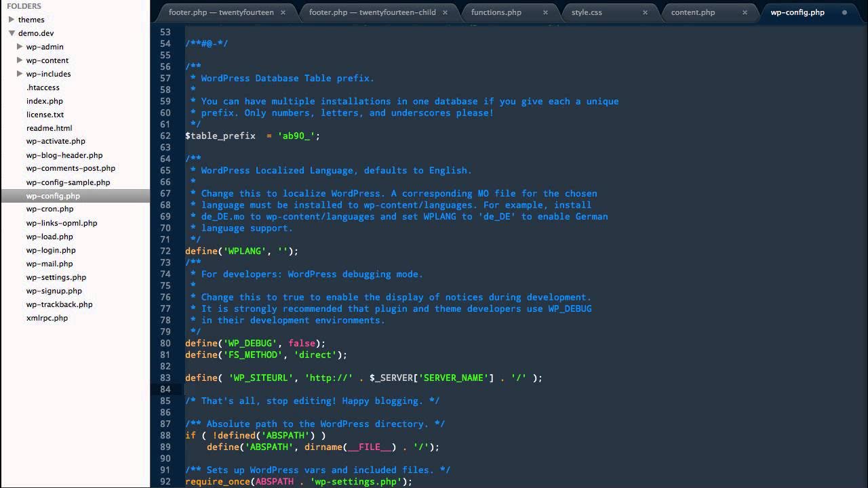Open the functions.php tab

(496, 12)
